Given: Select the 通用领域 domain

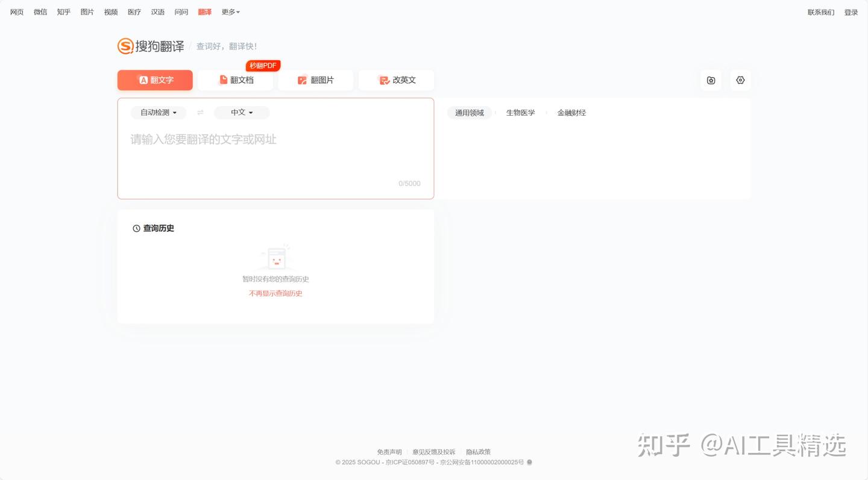Looking at the screenshot, I should point(470,113).
